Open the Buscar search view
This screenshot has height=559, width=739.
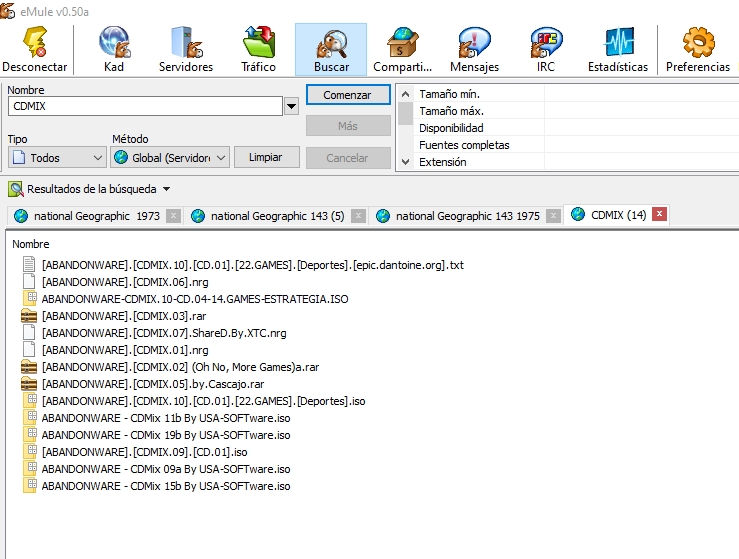point(331,49)
